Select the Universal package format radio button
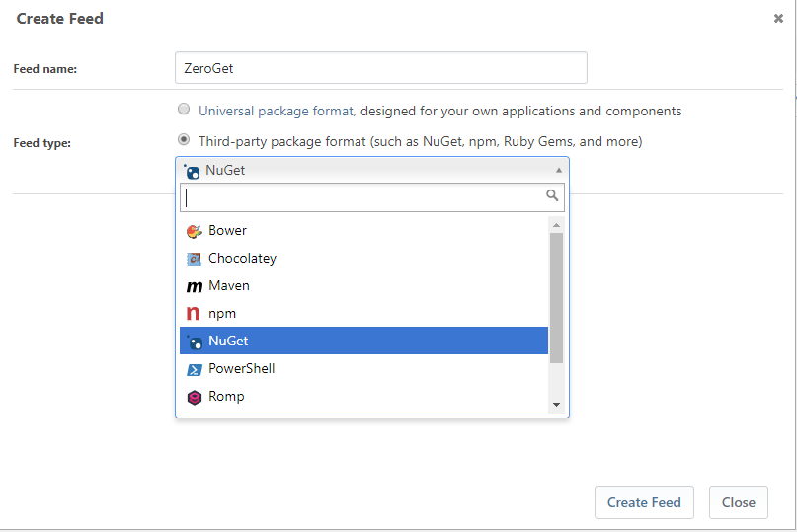Image resolution: width=797 pixels, height=532 pixels. tap(184, 109)
